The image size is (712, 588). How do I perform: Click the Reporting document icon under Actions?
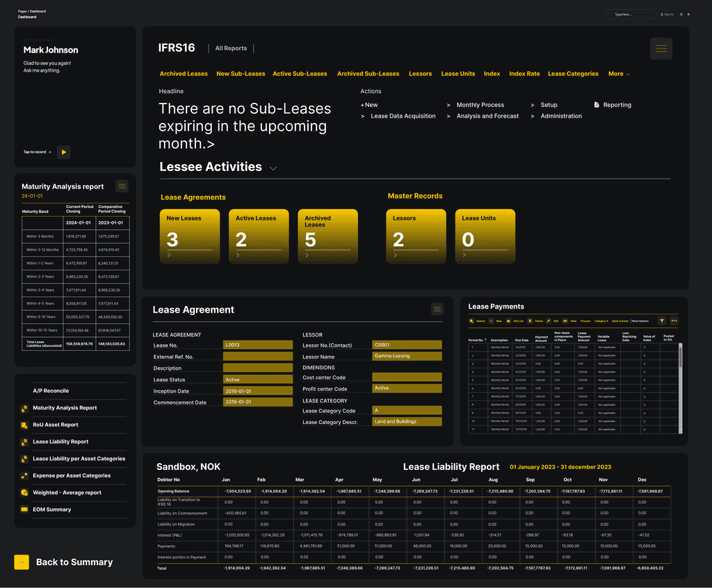point(594,104)
